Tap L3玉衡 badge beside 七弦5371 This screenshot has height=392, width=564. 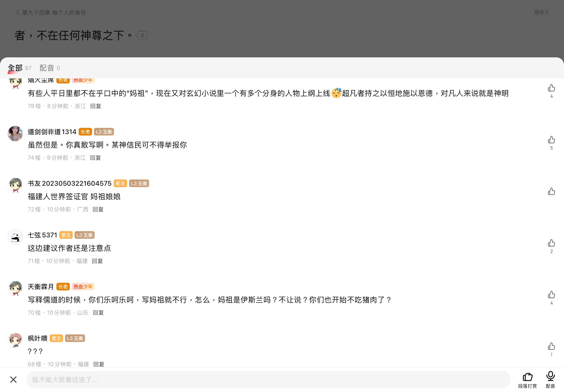point(84,235)
